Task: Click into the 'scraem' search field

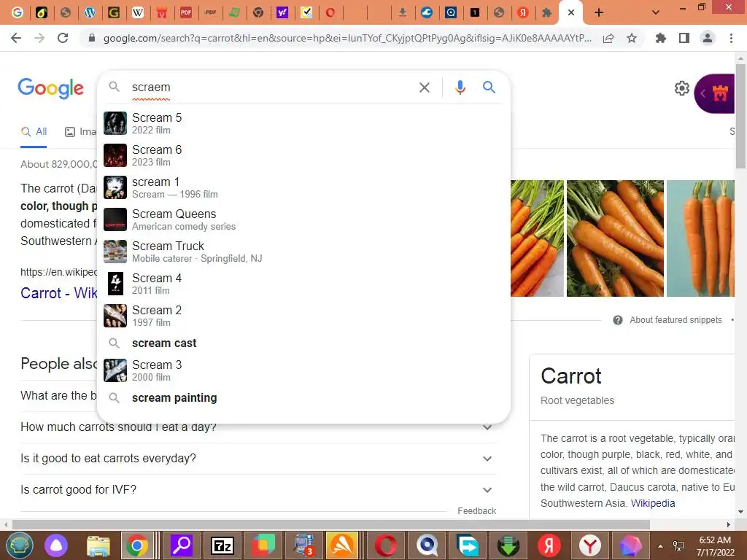Action: coord(271,87)
